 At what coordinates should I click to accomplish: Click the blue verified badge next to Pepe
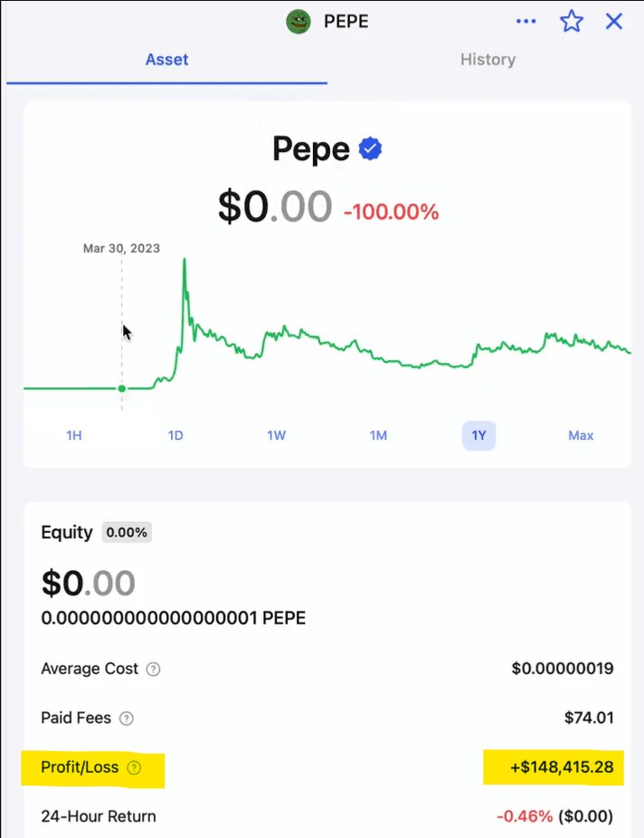click(x=370, y=149)
